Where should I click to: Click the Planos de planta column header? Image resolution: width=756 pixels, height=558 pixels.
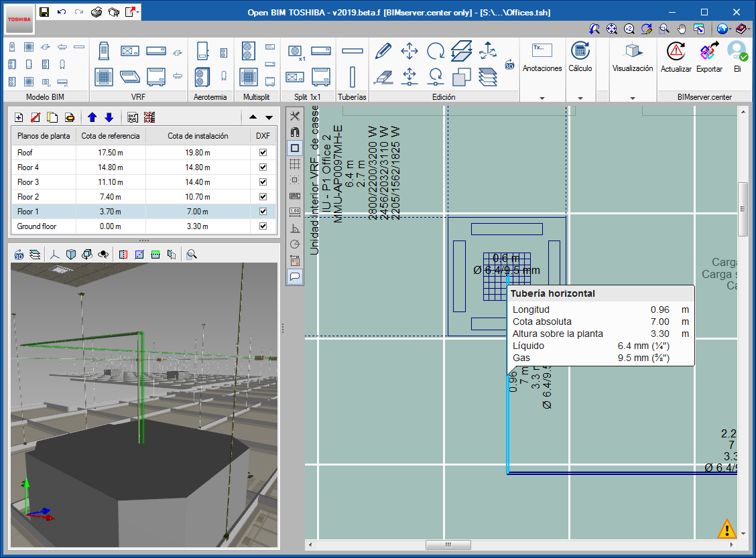(44, 136)
